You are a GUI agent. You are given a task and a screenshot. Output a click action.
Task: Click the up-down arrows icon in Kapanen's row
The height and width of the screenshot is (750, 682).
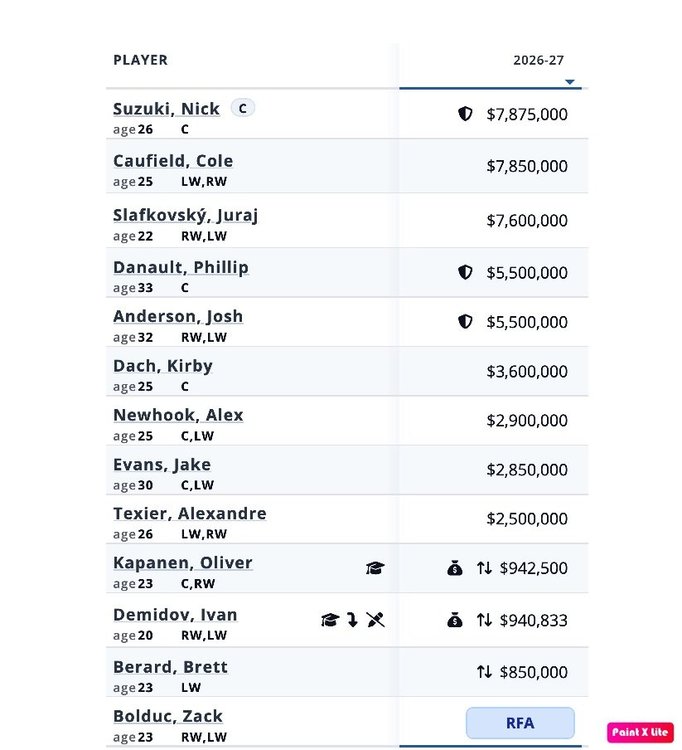tap(484, 568)
